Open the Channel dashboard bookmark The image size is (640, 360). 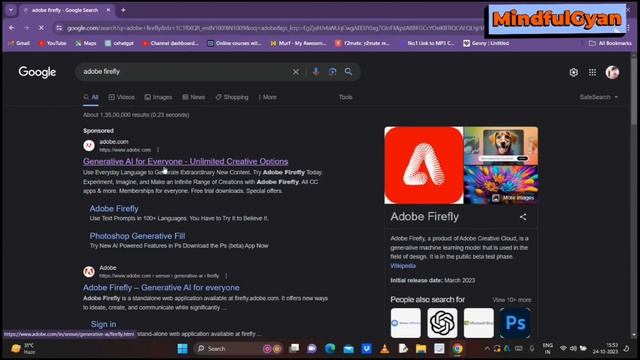(170, 43)
